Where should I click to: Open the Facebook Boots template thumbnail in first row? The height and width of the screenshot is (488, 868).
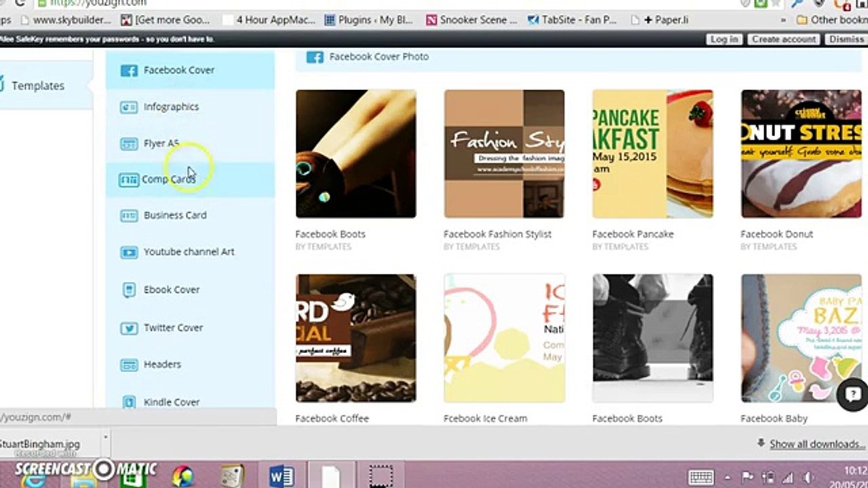point(356,154)
